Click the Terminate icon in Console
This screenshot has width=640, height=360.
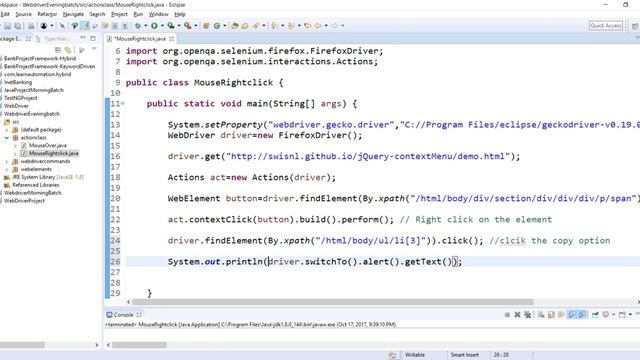[x=507, y=314]
